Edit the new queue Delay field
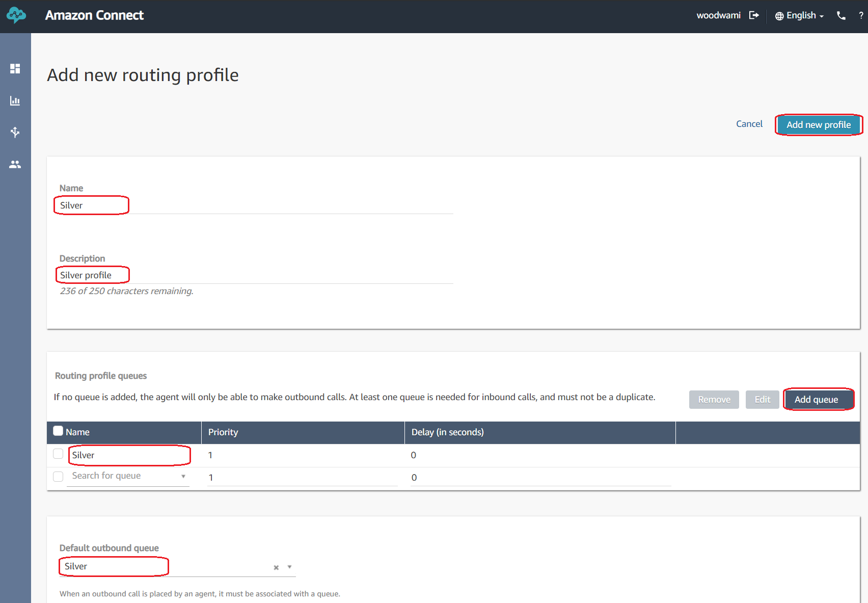The height and width of the screenshot is (603, 868). [x=541, y=478]
